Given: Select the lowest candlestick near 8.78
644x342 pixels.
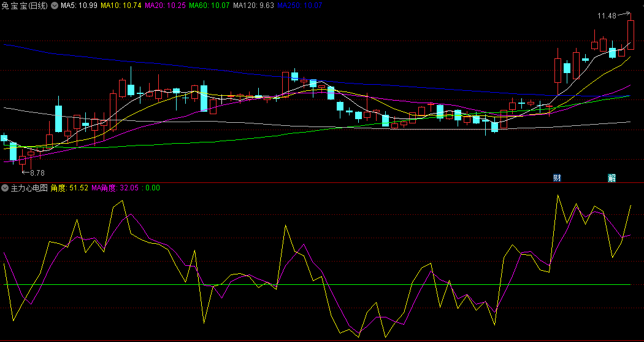Looking at the screenshot, I should [x=22, y=160].
